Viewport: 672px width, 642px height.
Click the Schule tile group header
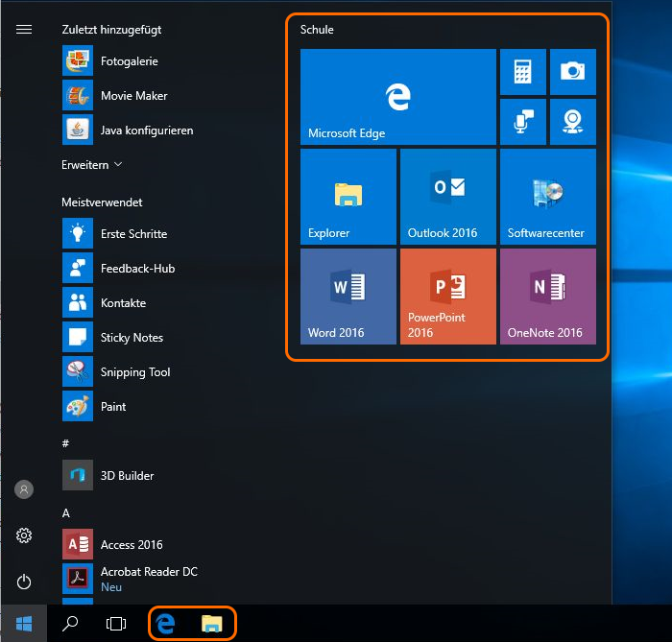318,30
